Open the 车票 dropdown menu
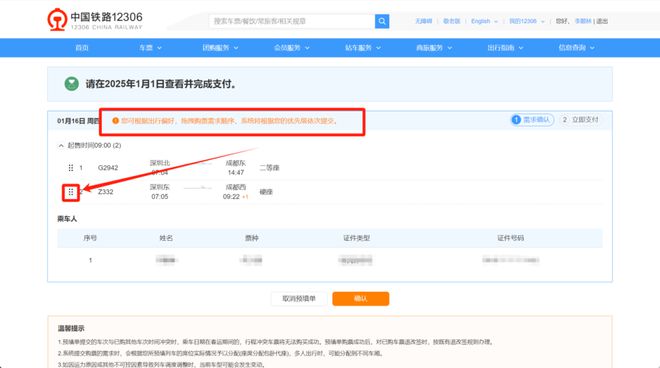The width and height of the screenshot is (660, 368). tap(150, 48)
